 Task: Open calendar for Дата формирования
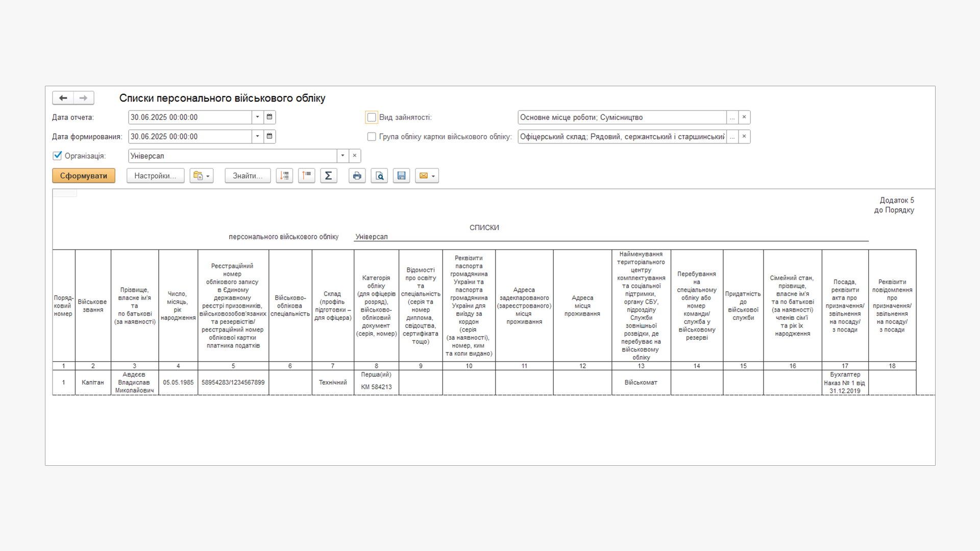(269, 137)
